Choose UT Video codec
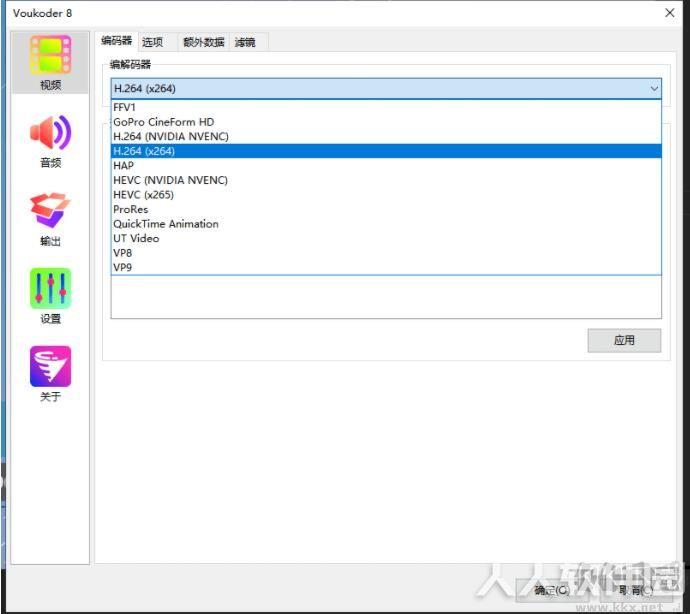The width and height of the screenshot is (690, 614). point(386,238)
